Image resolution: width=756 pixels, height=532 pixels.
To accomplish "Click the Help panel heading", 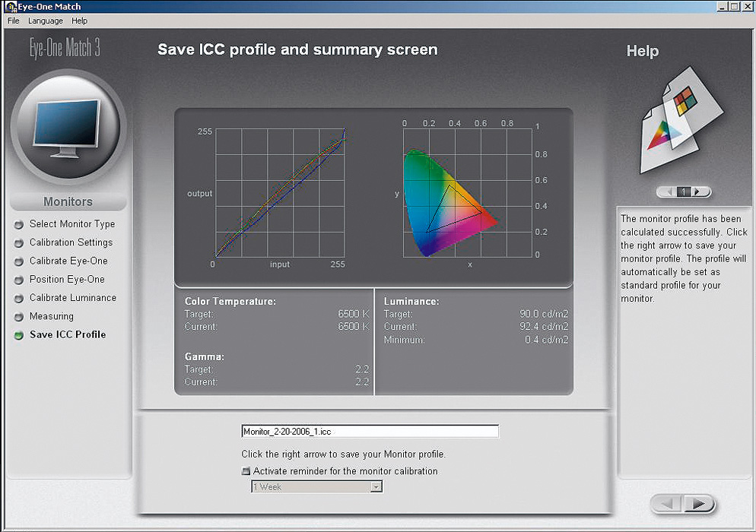I will [x=642, y=51].
